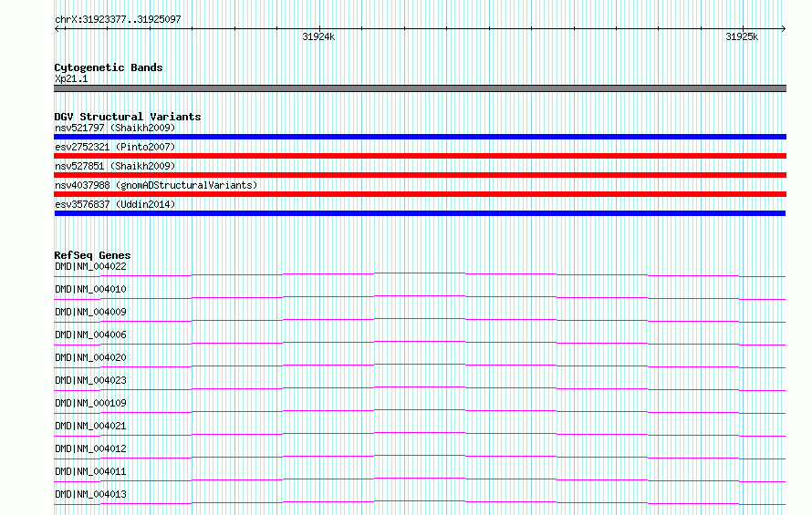Screen dimensions: 812x515
Task: Click the blue bar for esv3576837
Action: pos(420,213)
